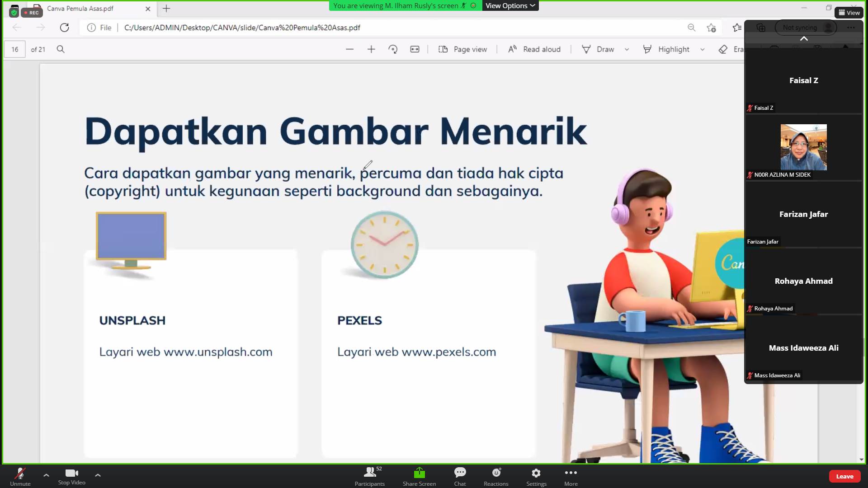Viewport: 868px width, 488px height.
Task: Click the UNSPLASH heading
Action: coord(132,320)
